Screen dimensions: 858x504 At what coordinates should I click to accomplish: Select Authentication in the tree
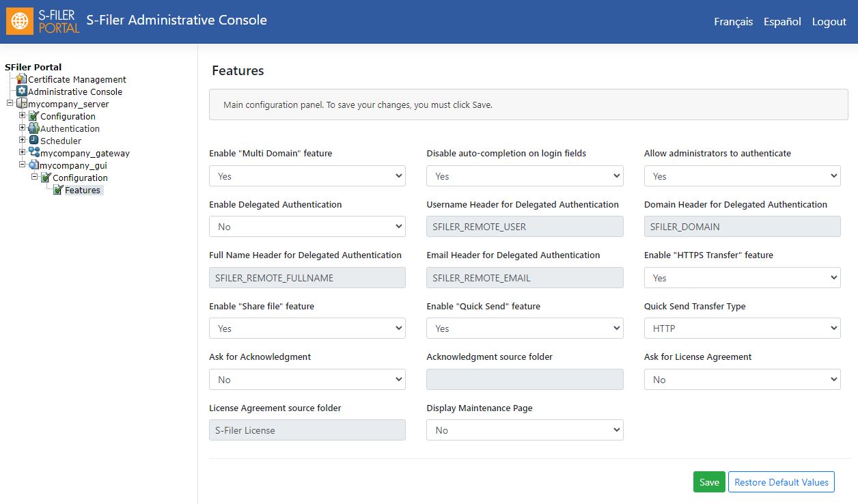coord(70,128)
